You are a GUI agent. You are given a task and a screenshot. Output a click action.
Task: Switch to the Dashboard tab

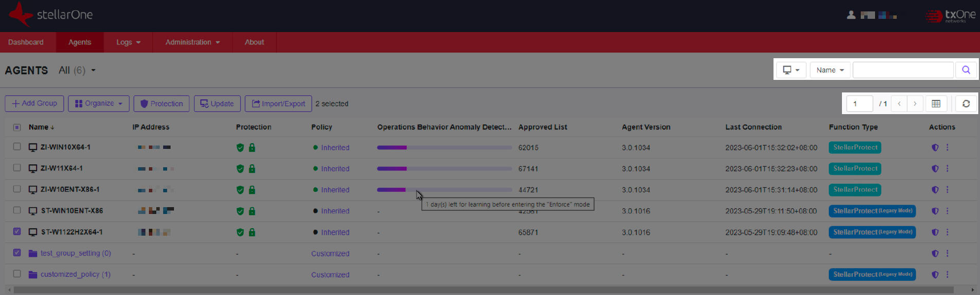click(x=26, y=42)
